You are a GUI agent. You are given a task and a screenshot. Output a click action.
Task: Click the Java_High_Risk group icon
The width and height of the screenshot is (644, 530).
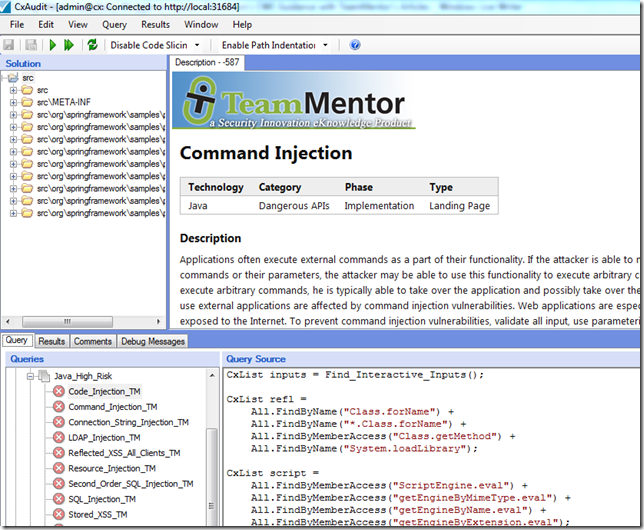tap(44, 376)
